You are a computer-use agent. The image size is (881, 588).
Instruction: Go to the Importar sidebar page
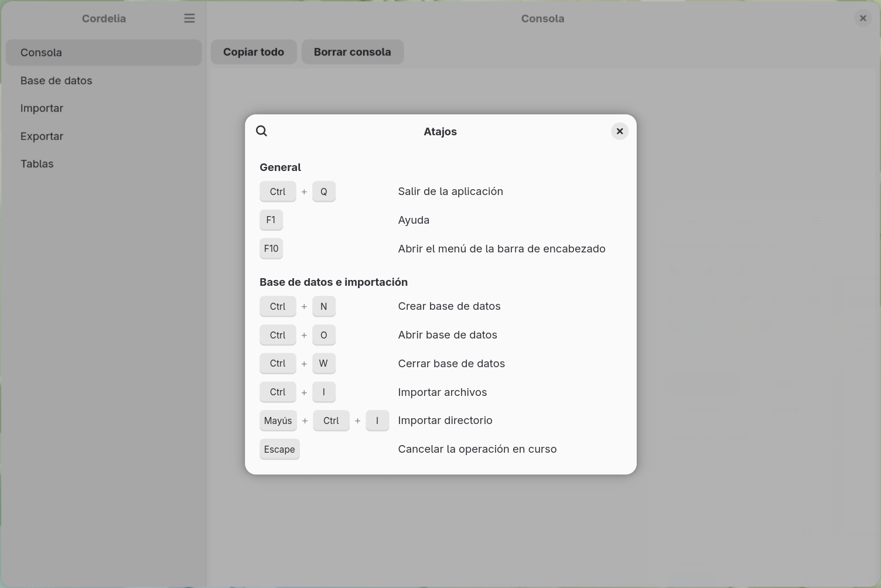pyautogui.click(x=104, y=108)
